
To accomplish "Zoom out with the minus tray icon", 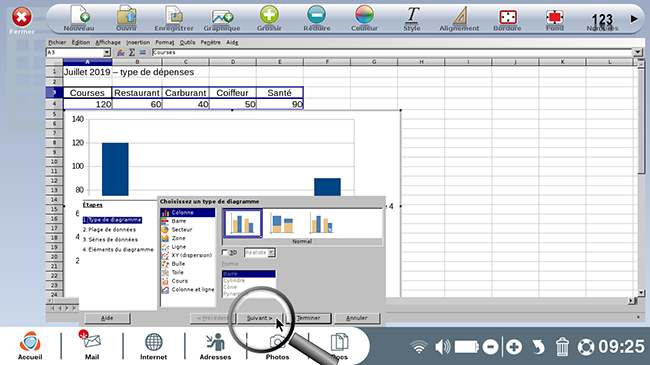I will point(490,347).
